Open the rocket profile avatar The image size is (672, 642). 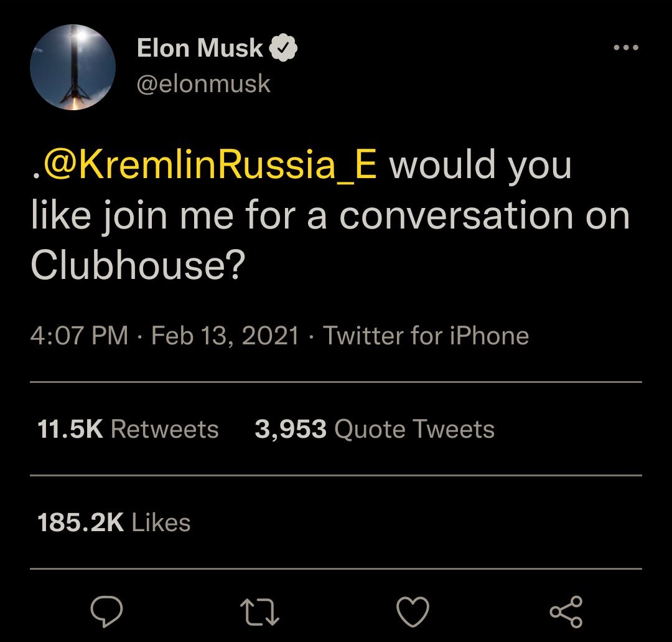(x=73, y=68)
